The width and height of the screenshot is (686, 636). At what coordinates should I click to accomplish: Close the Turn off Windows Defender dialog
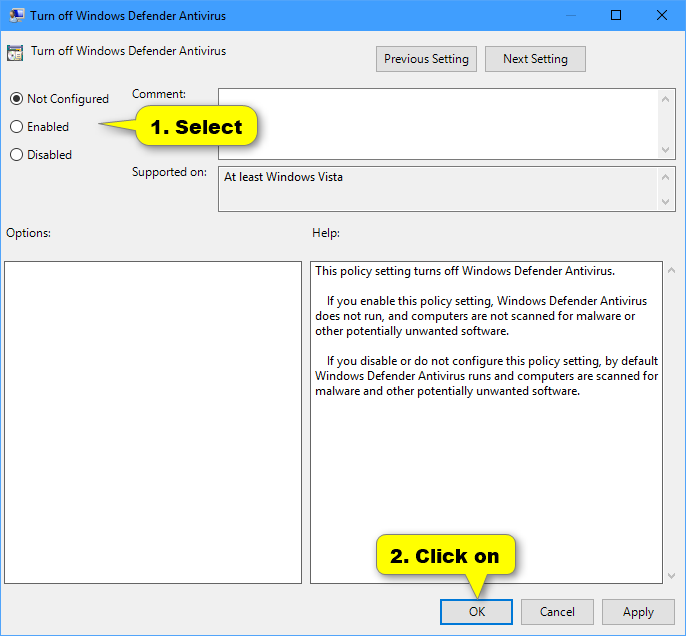pos(662,15)
